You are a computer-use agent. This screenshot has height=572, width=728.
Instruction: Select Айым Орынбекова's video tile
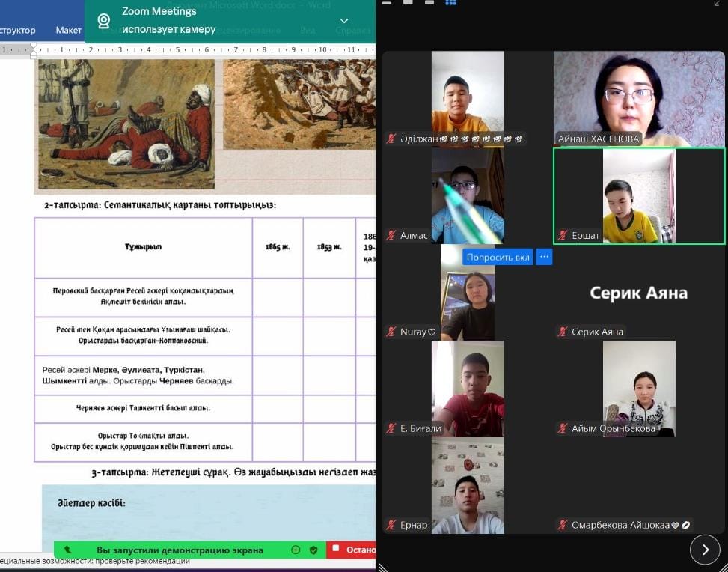[639, 389]
